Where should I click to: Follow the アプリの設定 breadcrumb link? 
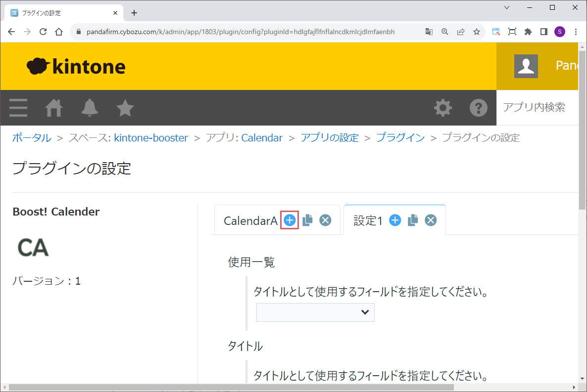(329, 138)
